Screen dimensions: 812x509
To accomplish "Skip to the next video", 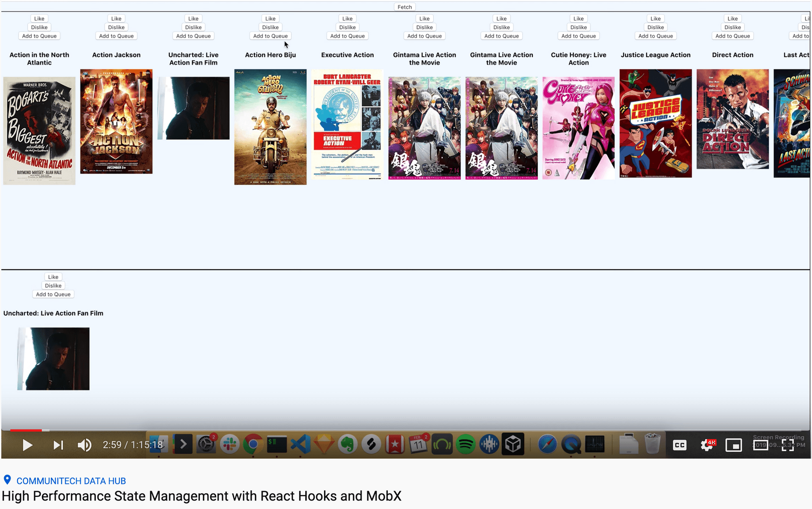I will (x=58, y=445).
